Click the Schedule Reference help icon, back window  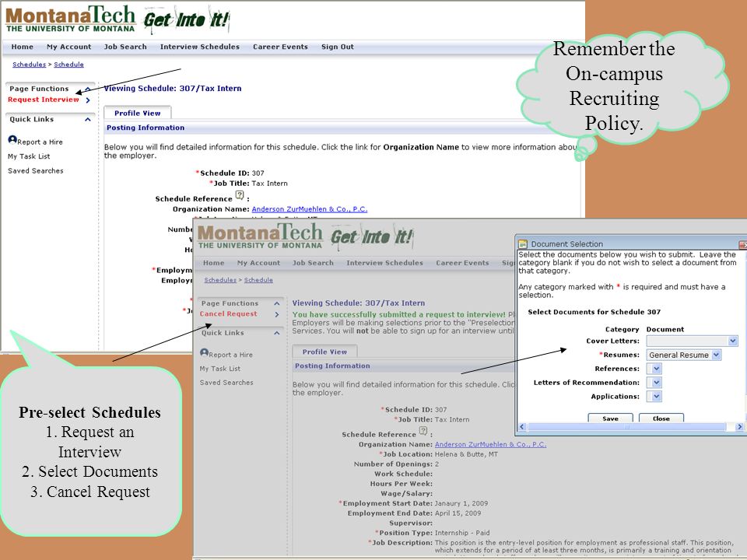click(240, 195)
